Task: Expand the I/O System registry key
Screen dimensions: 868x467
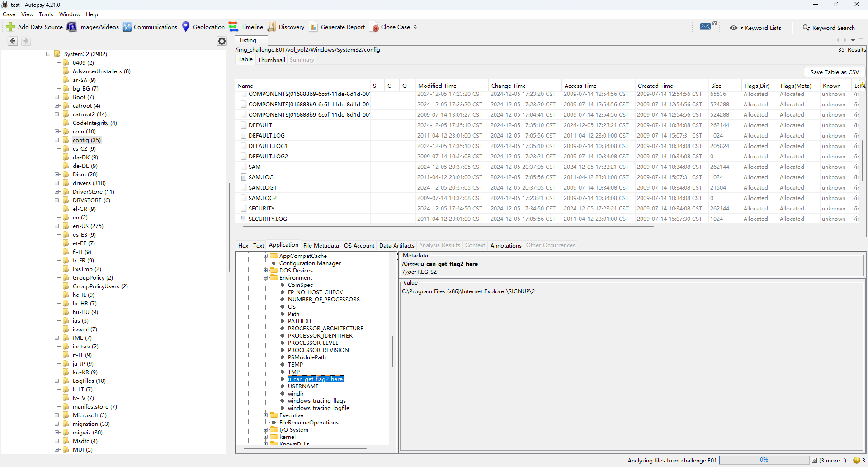Action: point(266,429)
